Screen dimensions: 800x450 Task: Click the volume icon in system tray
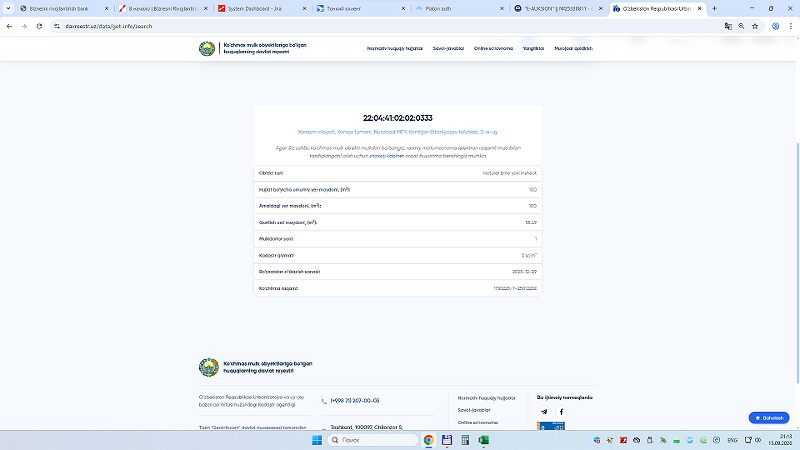point(758,440)
